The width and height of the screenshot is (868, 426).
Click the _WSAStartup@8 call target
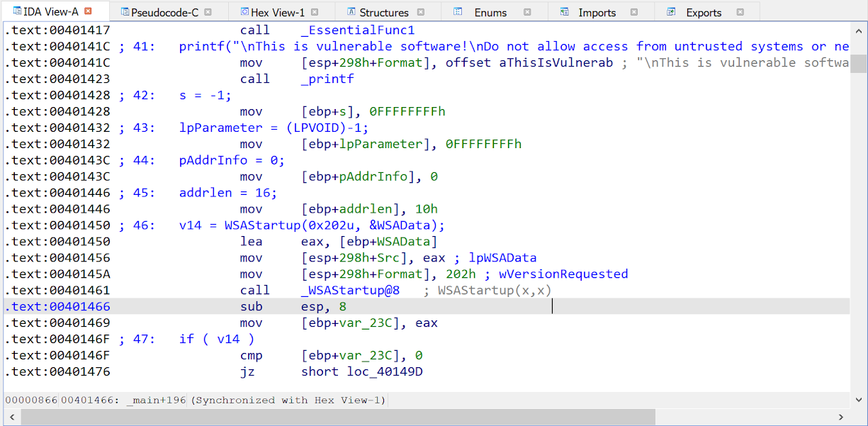pos(350,291)
